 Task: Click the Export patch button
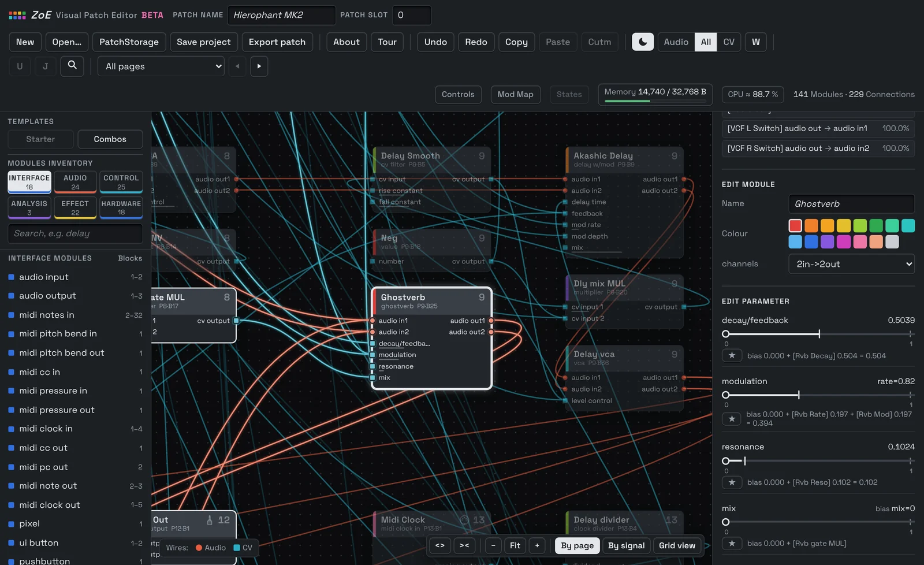(277, 42)
